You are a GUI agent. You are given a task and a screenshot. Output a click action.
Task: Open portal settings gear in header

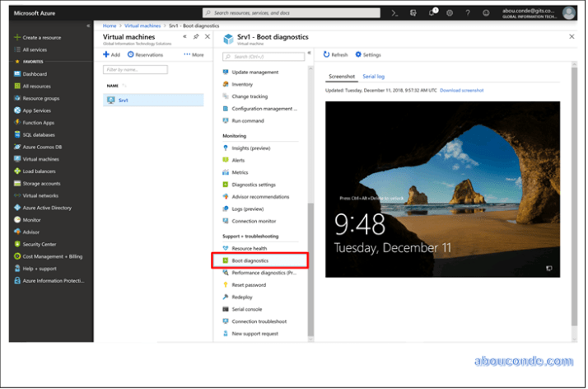(x=450, y=13)
